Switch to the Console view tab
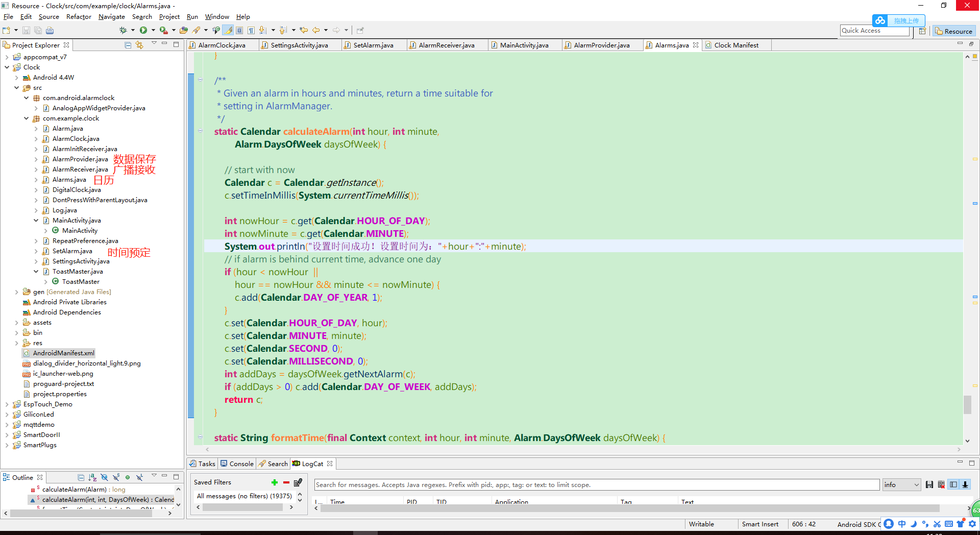 point(237,464)
